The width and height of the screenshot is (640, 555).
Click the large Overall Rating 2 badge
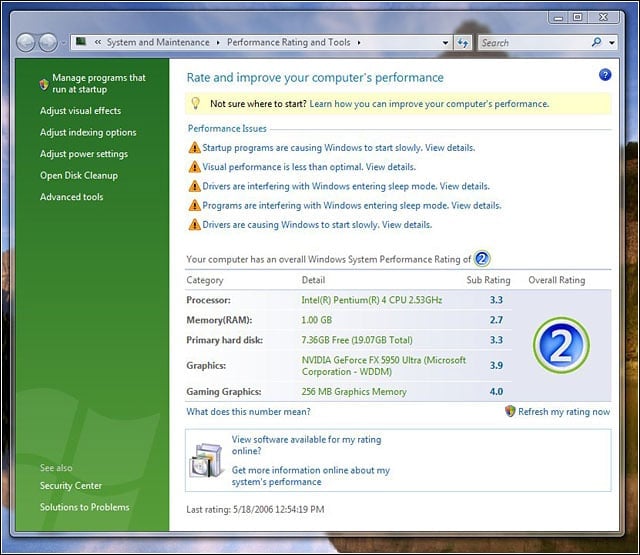[561, 345]
